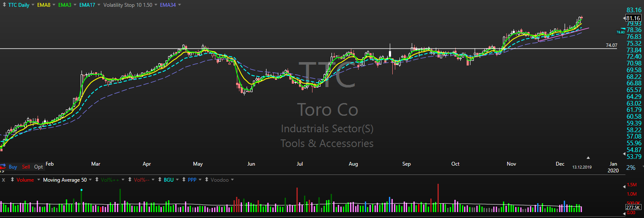644x218 pixels.
Task: Click the Buy button
Action: coord(13,167)
